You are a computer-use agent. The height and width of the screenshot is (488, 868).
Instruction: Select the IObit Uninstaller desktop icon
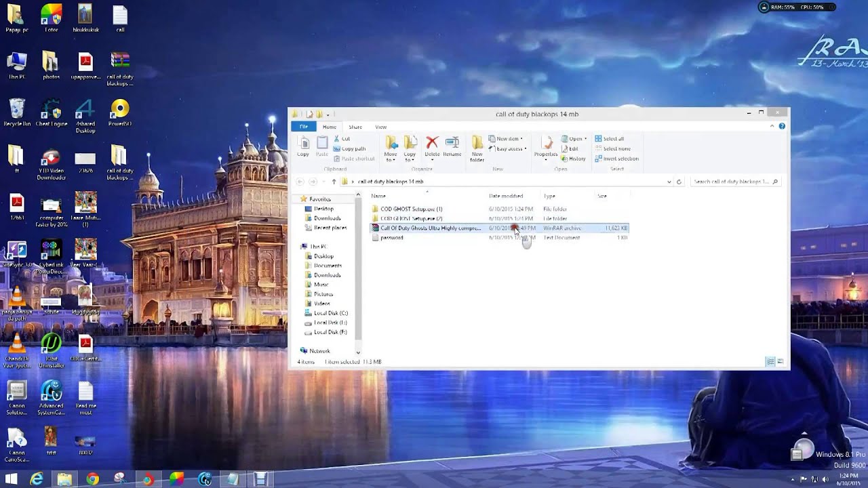(x=52, y=350)
